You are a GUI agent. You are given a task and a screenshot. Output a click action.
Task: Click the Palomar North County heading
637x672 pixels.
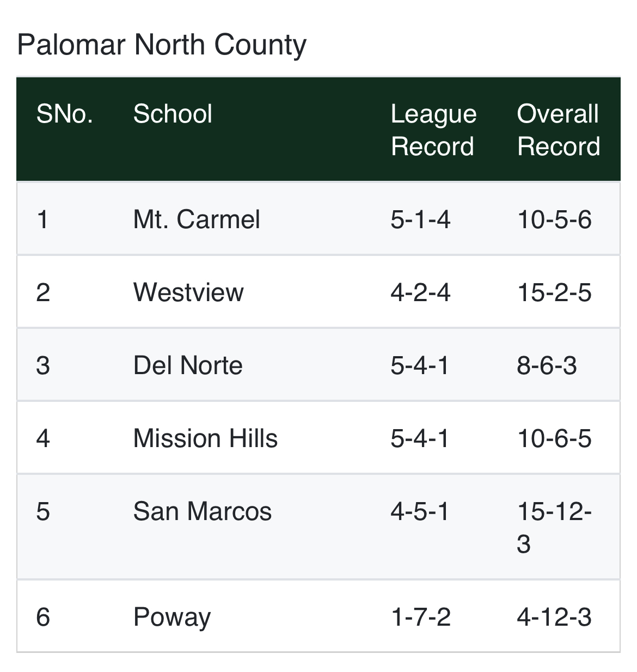click(162, 45)
